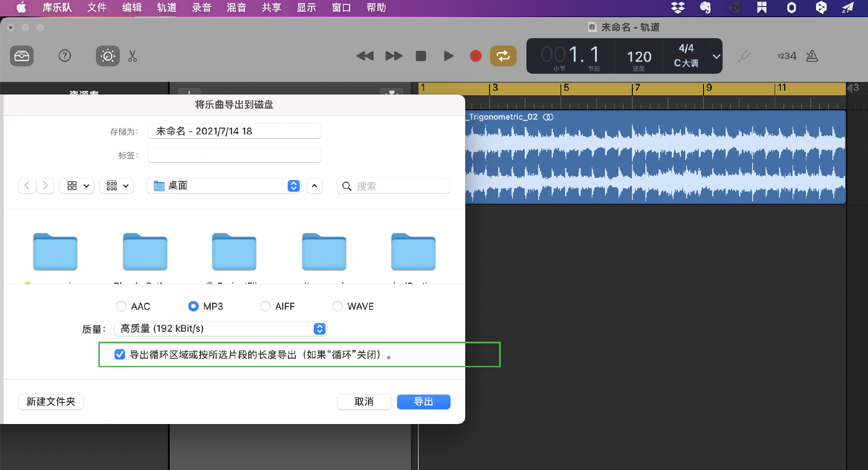This screenshot has width=868, height=470.
Task: Select the fourth folder in the browser
Action: point(324,251)
